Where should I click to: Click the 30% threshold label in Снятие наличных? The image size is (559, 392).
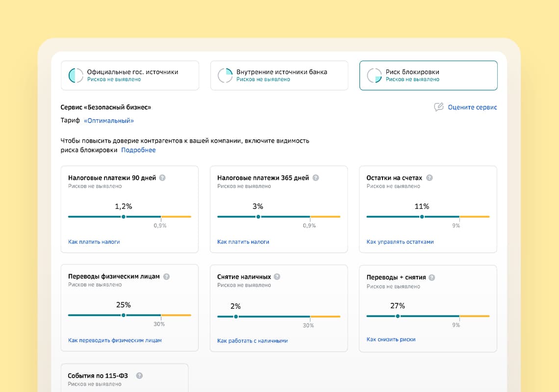pos(308,325)
